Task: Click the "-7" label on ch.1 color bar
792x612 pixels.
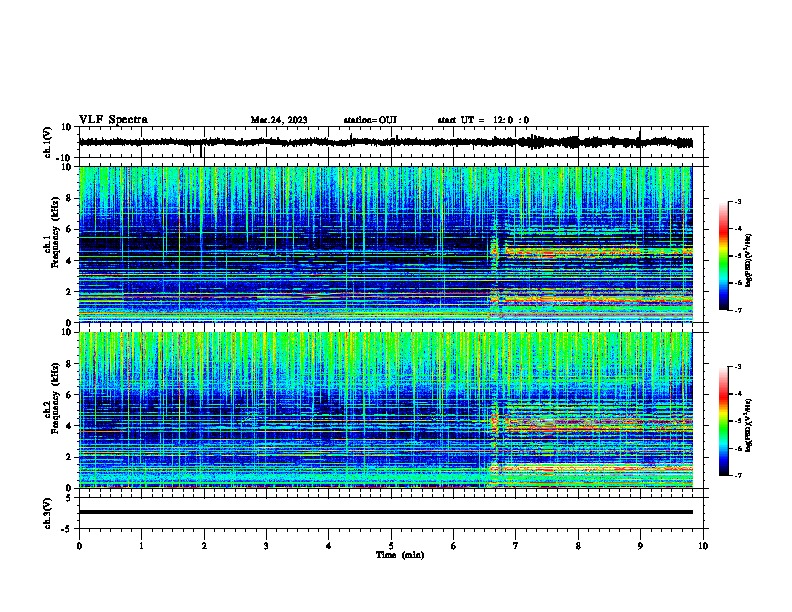Action: [x=738, y=310]
